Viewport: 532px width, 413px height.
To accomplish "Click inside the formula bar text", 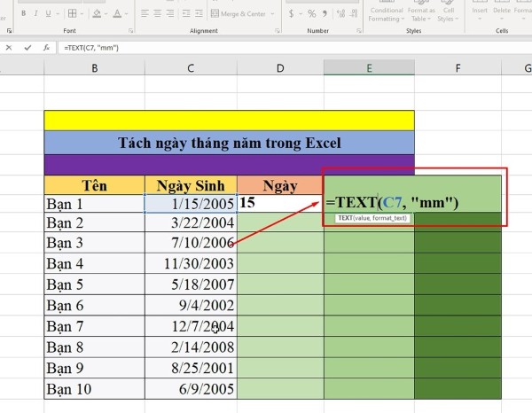I will [91, 48].
